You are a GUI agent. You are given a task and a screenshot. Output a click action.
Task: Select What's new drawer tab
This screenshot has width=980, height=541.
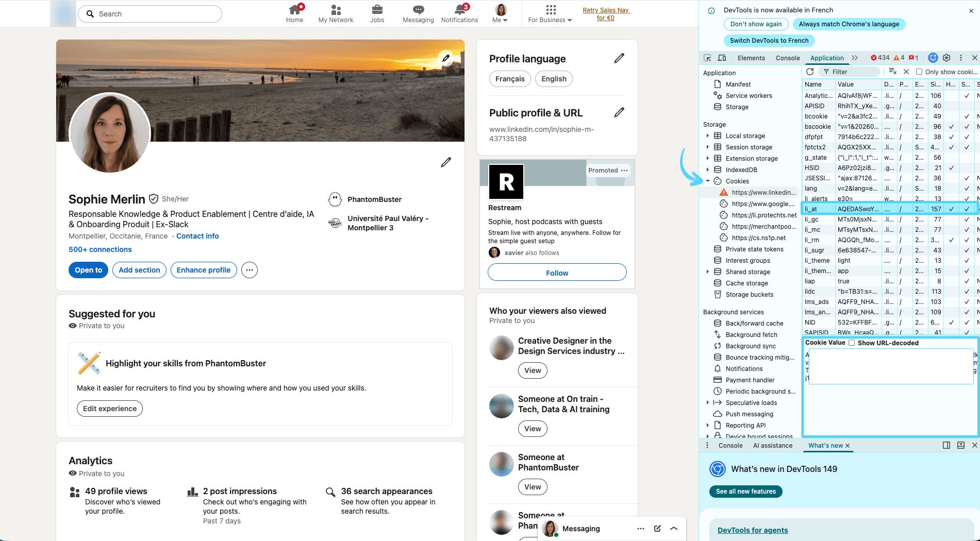825,446
